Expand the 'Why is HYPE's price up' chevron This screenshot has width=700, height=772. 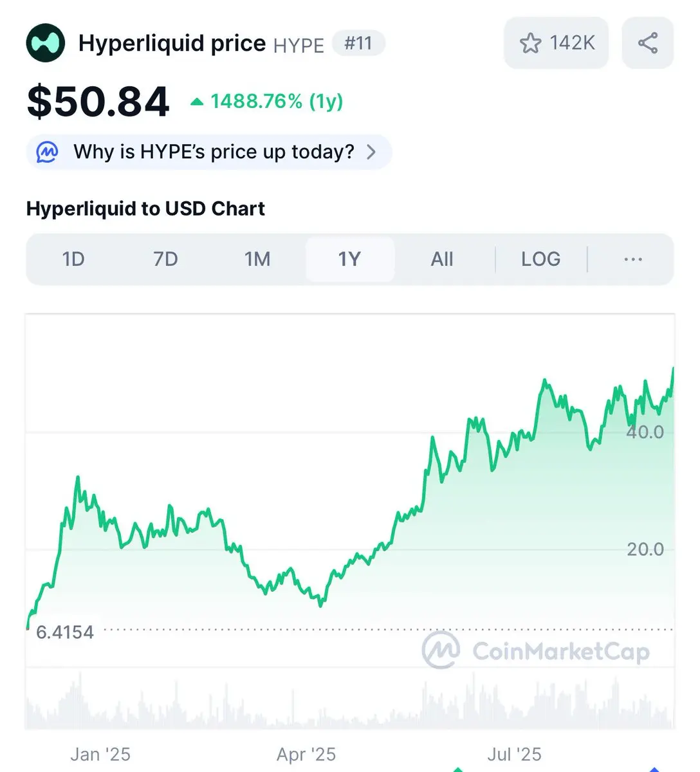click(x=371, y=152)
